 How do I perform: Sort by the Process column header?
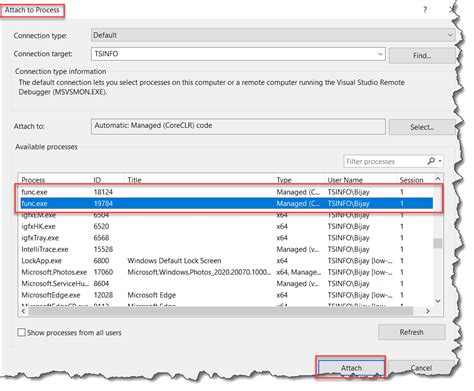54,180
